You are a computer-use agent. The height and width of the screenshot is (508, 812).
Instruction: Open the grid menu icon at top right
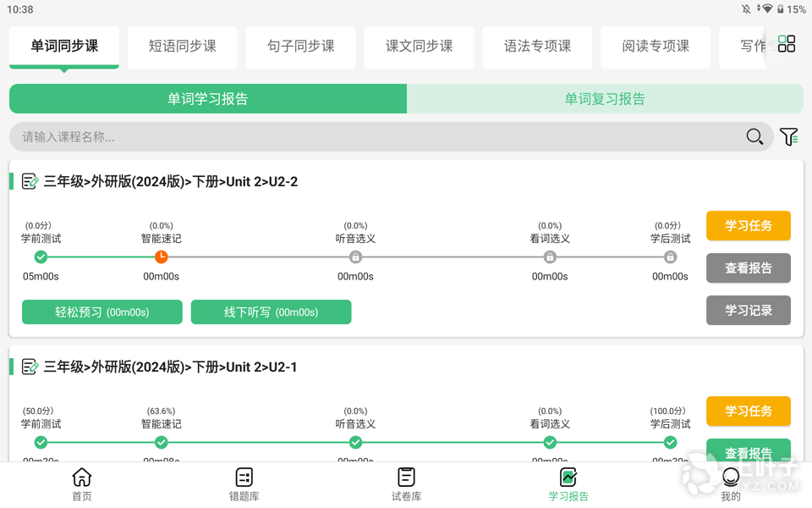[787, 44]
